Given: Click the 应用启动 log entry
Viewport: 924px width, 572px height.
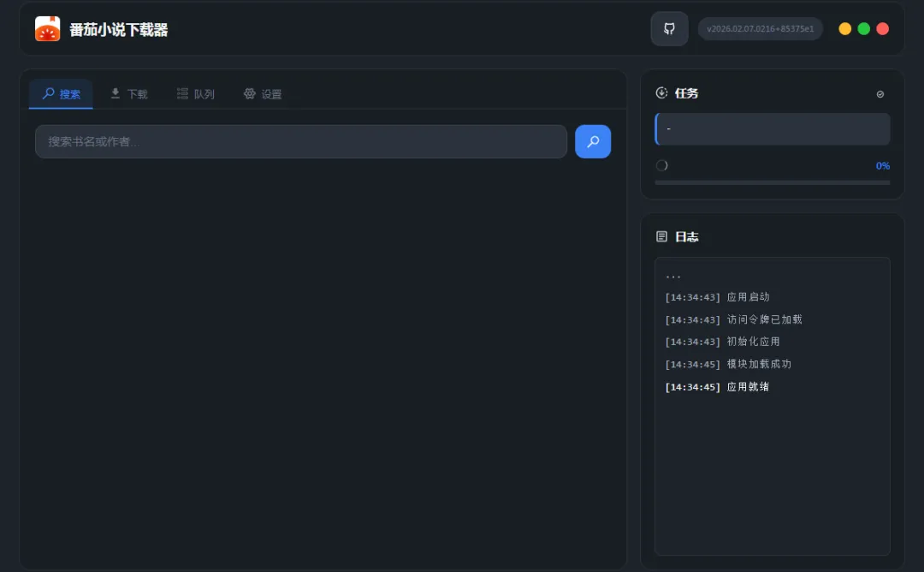Looking at the screenshot, I should [717, 297].
